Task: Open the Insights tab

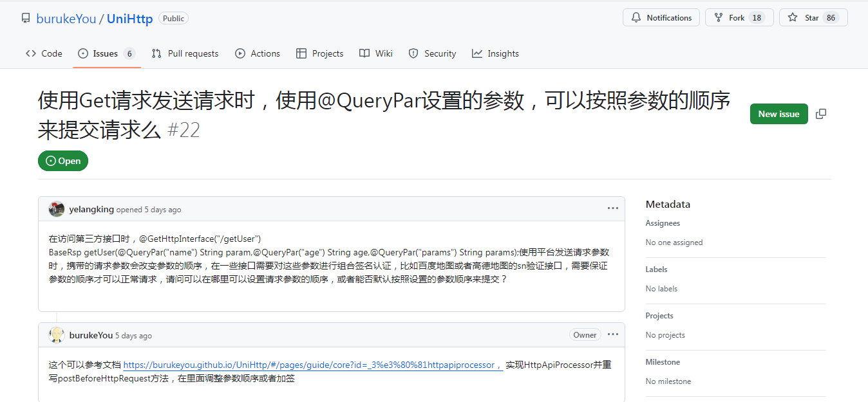Action: pyautogui.click(x=495, y=53)
